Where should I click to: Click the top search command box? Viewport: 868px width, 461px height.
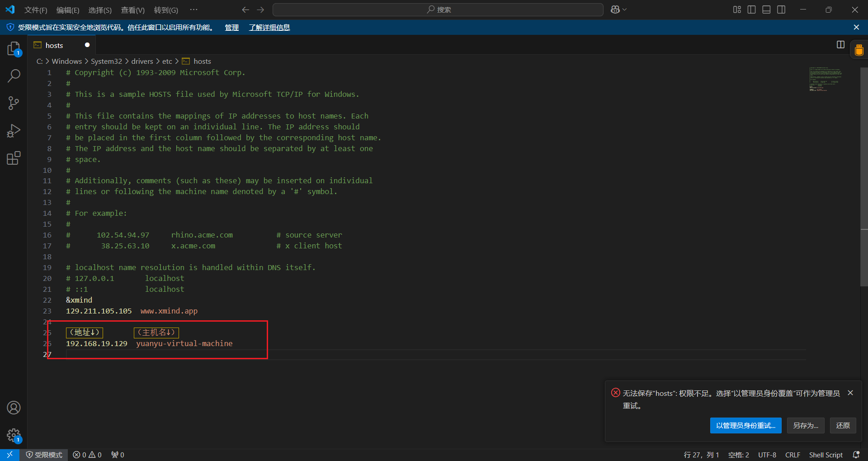pos(438,10)
